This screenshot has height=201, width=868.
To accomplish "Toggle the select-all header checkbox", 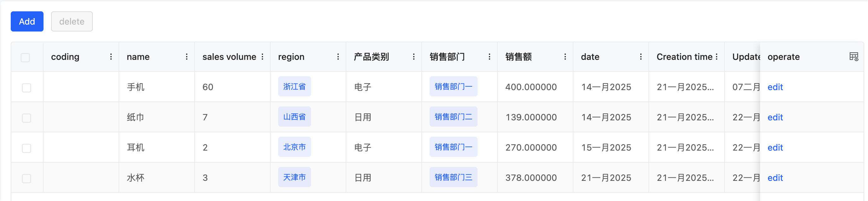I will (x=25, y=58).
